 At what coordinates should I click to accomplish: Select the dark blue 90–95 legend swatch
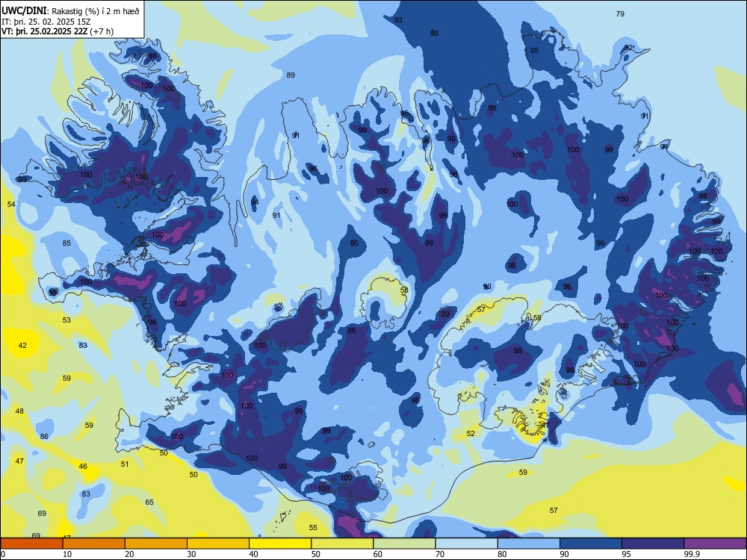pos(591,544)
